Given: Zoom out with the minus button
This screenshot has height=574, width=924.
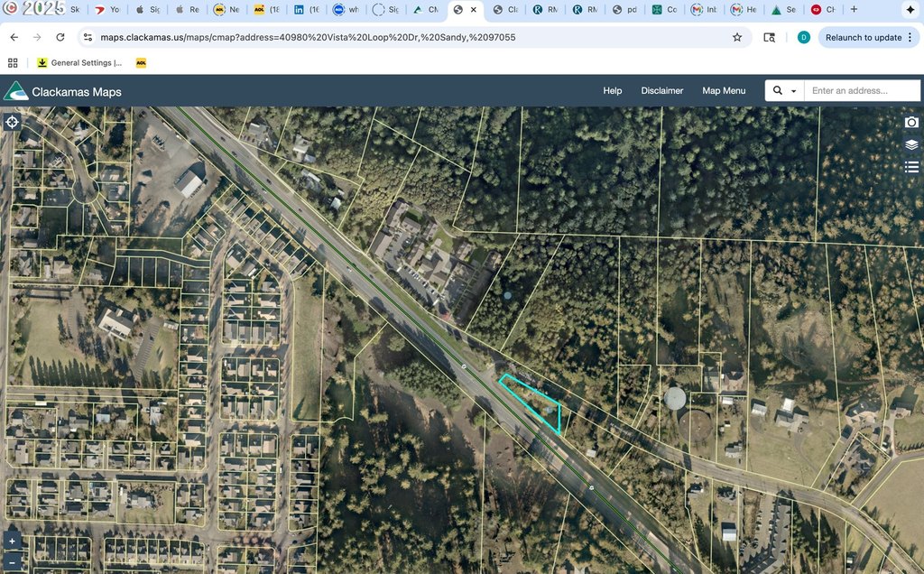Looking at the screenshot, I should click(x=12, y=560).
